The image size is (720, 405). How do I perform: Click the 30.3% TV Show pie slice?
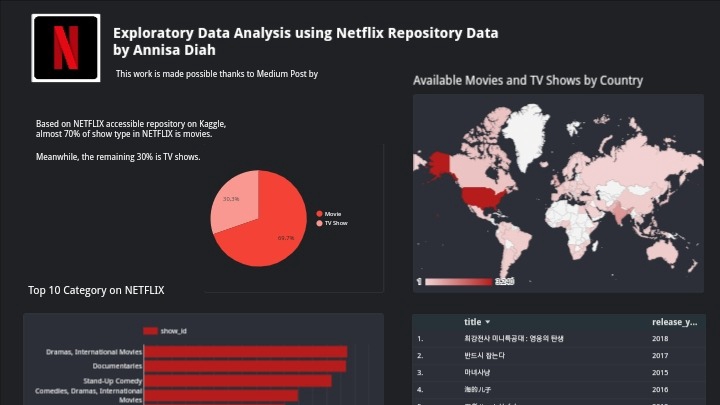pyautogui.click(x=235, y=200)
